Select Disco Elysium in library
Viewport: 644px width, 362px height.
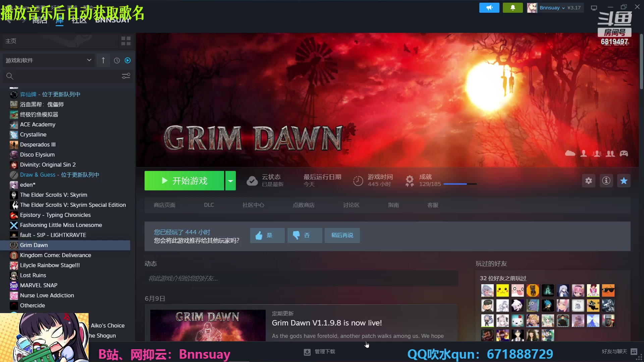(x=37, y=155)
